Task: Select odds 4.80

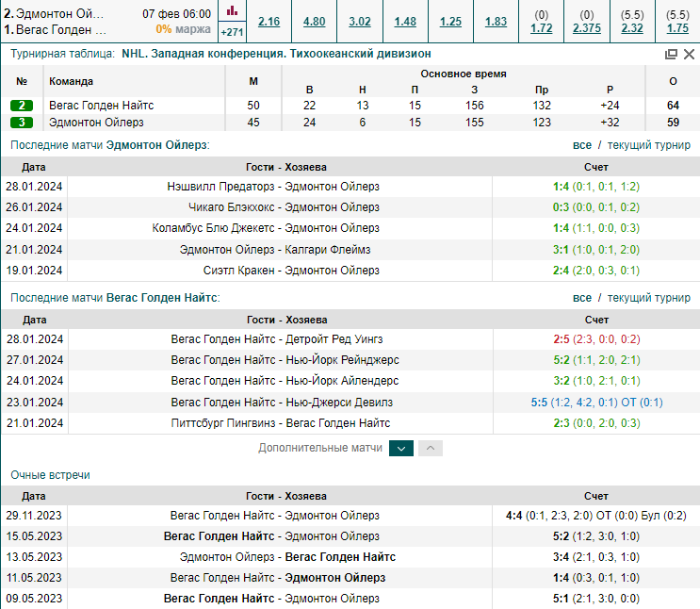Action: (x=315, y=22)
